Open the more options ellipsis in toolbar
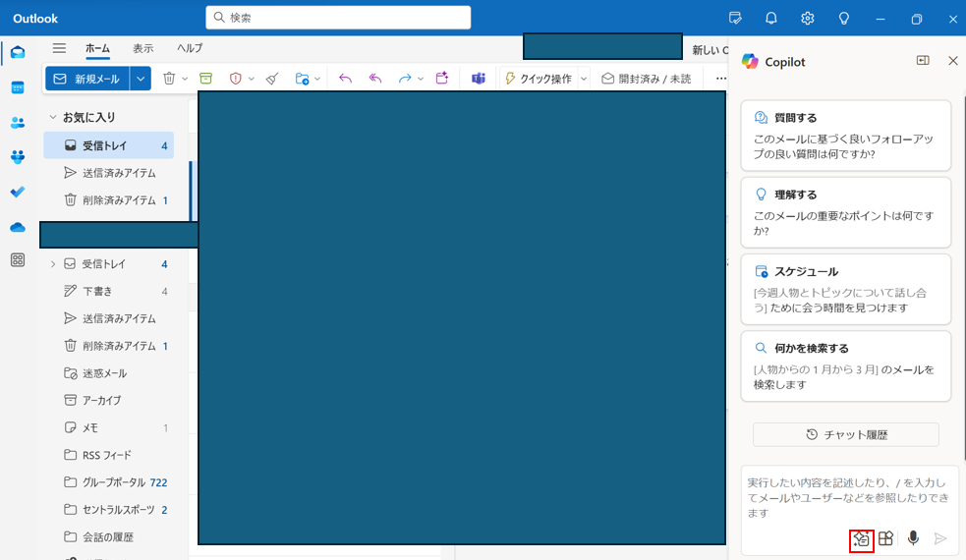Viewport: 966px width, 560px height. (720, 79)
